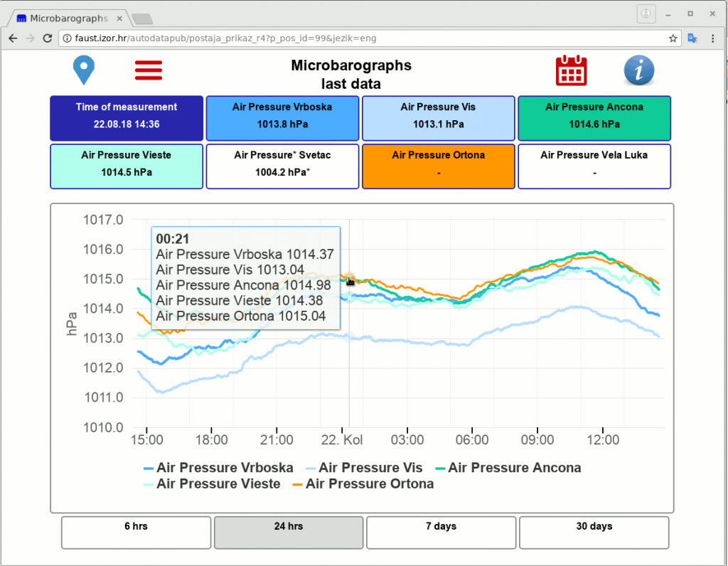Click the address bar URL field

point(355,38)
